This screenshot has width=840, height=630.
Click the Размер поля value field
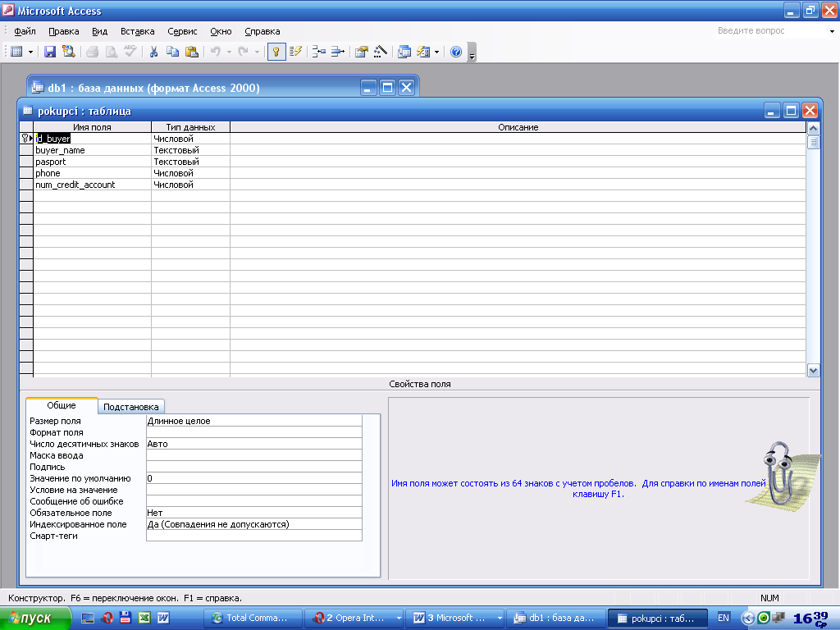(x=253, y=421)
